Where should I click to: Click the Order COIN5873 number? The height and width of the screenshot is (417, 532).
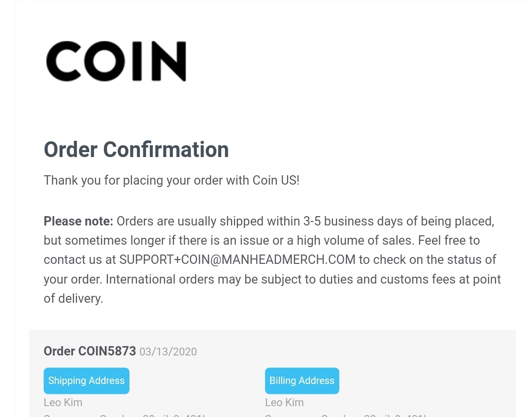[x=90, y=351]
